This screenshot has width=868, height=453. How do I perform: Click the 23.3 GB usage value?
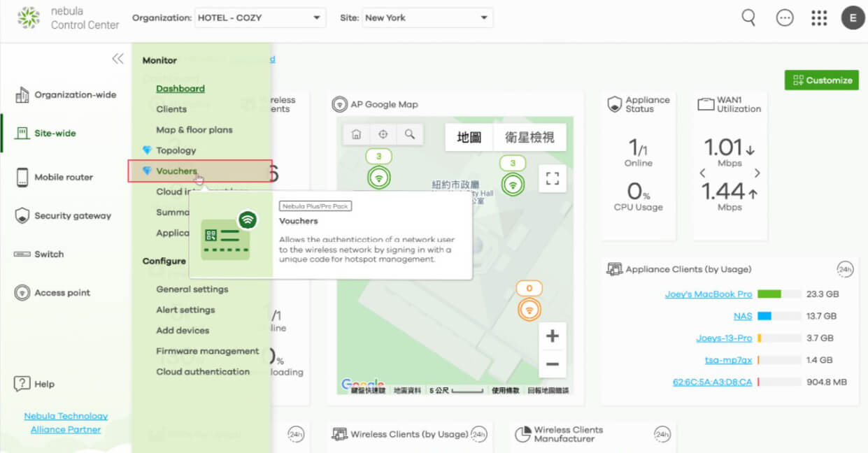tap(822, 294)
